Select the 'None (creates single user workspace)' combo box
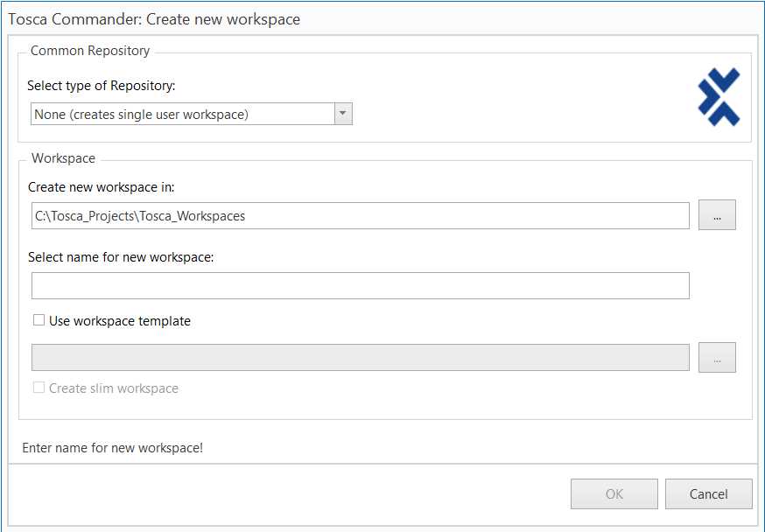The height and width of the screenshot is (532, 765). (182, 114)
